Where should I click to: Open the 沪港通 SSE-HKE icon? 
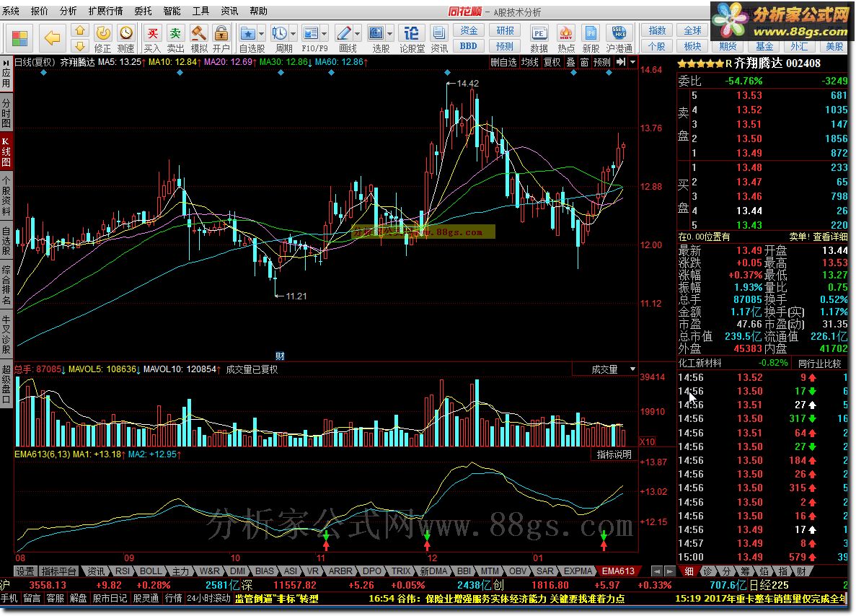click(x=619, y=39)
